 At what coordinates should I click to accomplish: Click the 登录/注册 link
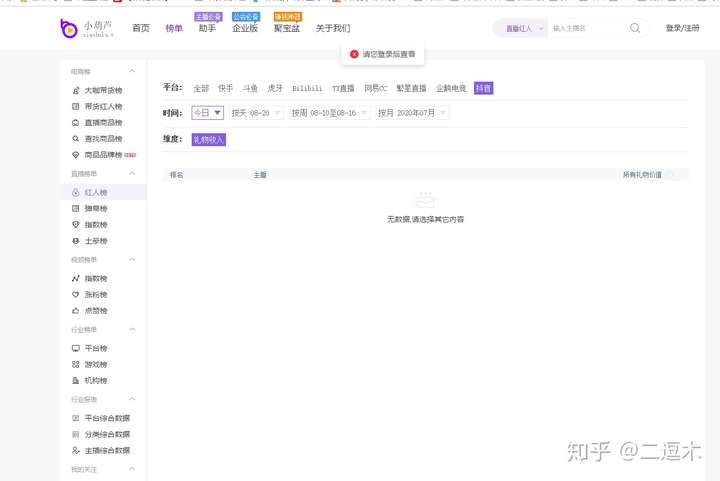tap(682, 28)
